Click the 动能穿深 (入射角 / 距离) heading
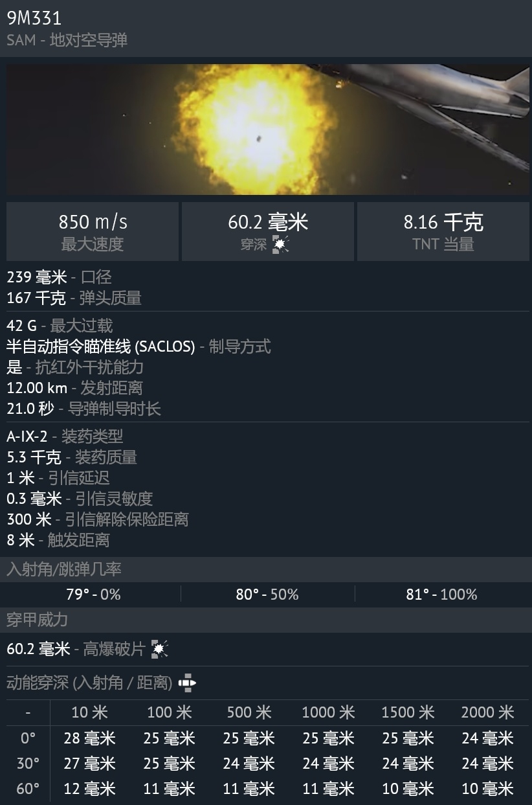The height and width of the screenshot is (805, 532). coord(89,683)
